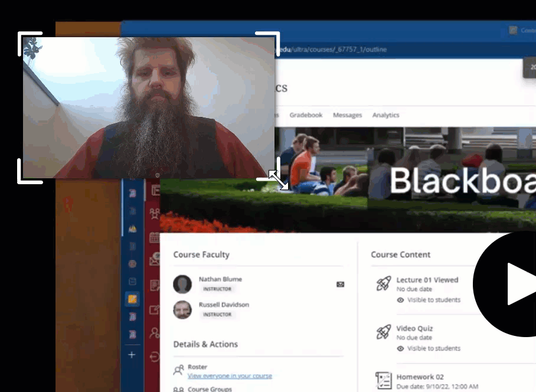Click the checklist icon beside Homework 02
This screenshot has width=536, height=392.
click(384, 380)
